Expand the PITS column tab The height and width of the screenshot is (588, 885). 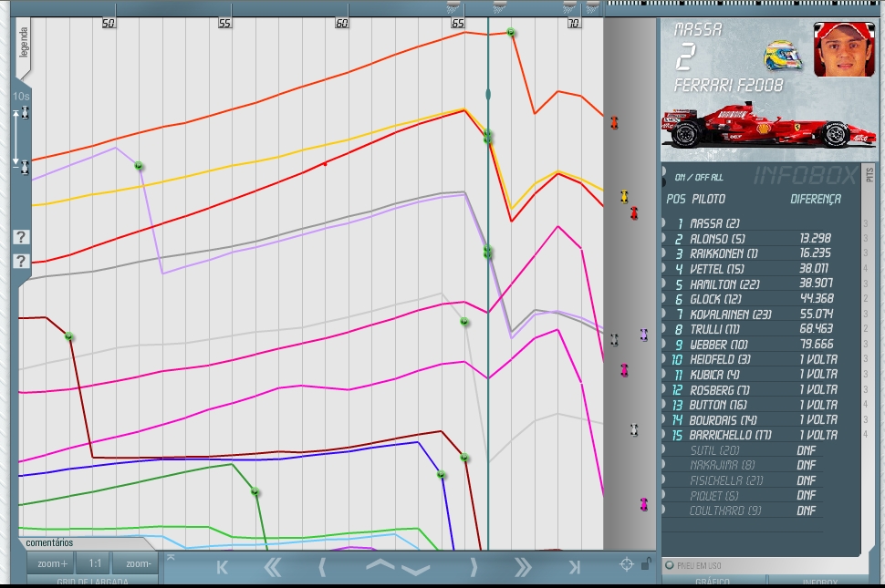(869, 174)
